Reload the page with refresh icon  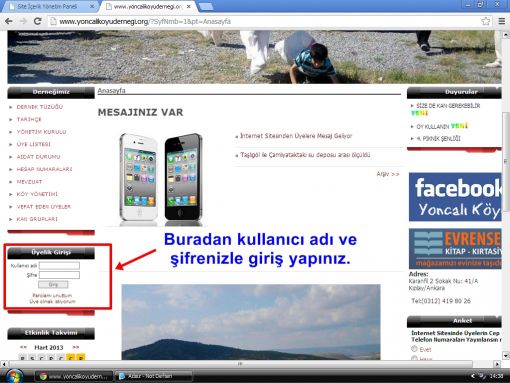(38, 21)
